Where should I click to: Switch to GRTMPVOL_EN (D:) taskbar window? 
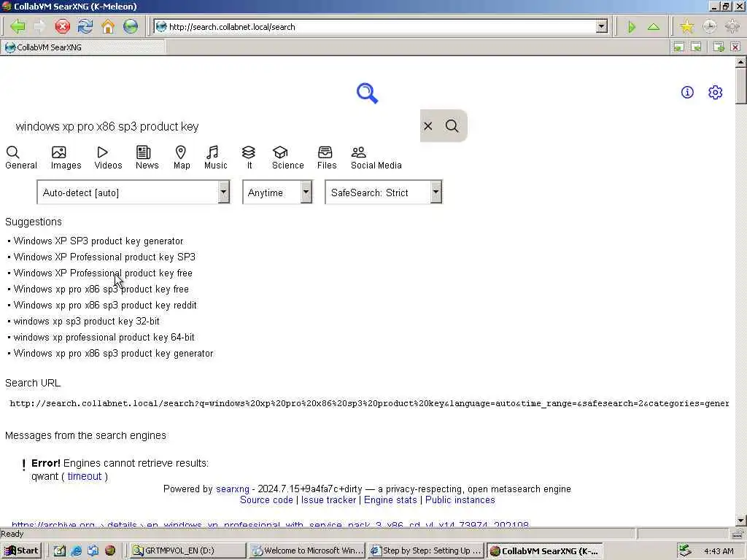coord(187,551)
